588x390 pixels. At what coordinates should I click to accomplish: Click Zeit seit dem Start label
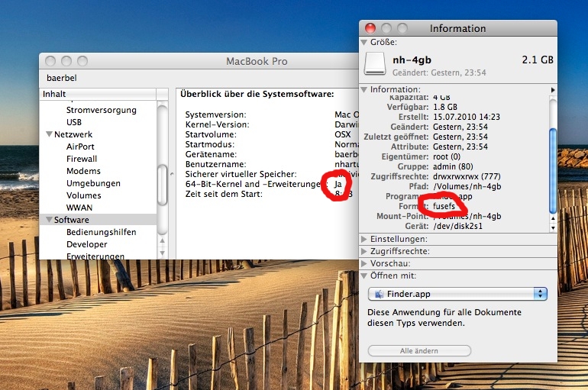pyautogui.click(x=224, y=194)
